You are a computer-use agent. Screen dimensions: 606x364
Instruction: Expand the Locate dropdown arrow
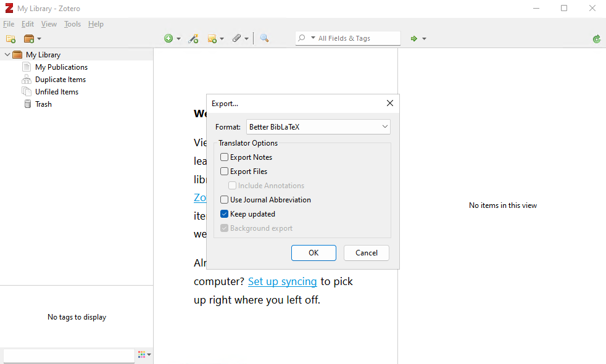[425, 39]
